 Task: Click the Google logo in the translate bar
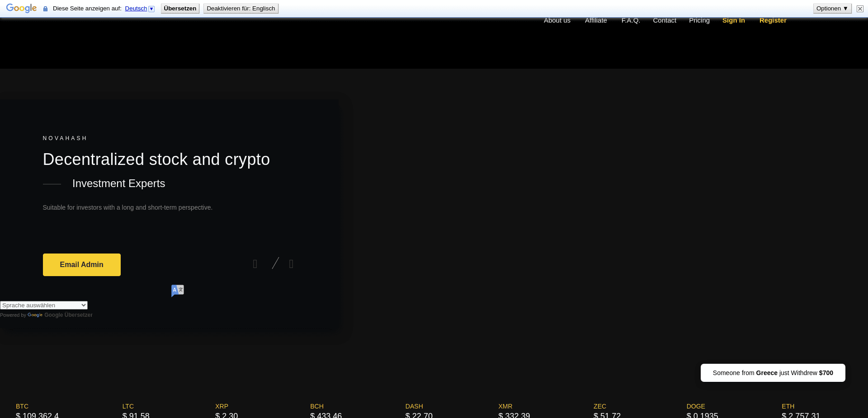(21, 8)
